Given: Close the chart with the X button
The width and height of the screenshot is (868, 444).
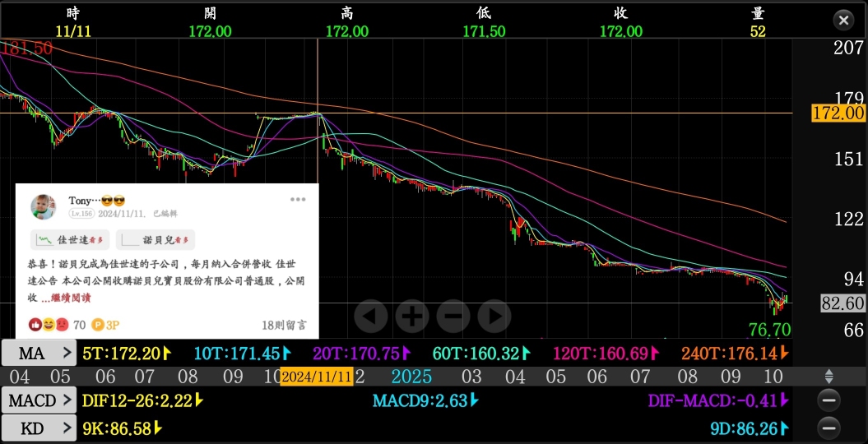Looking at the screenshot, I should pos(843,21).
